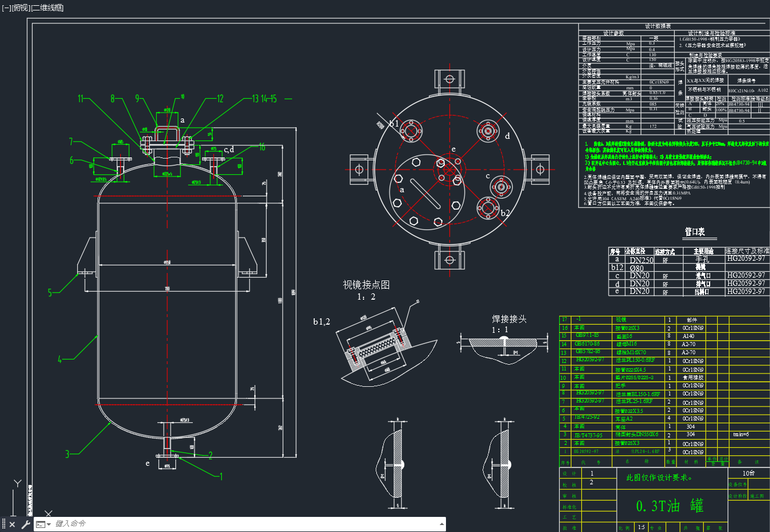Select nozzle table cell DN250
770x532 pixels.
click(642, 260)
